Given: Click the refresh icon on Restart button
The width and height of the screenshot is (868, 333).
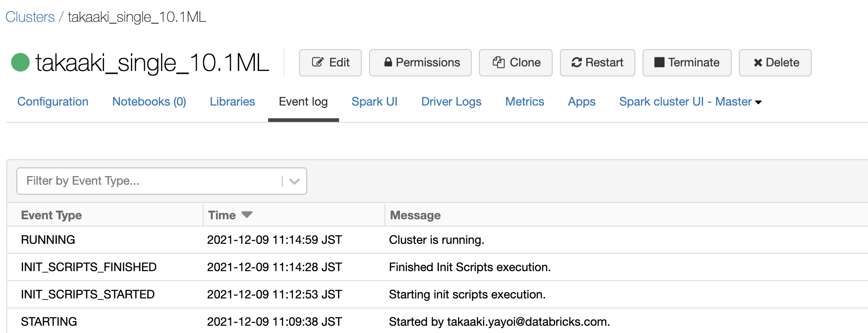Looking at the screenshot, I should pos(577,62).
